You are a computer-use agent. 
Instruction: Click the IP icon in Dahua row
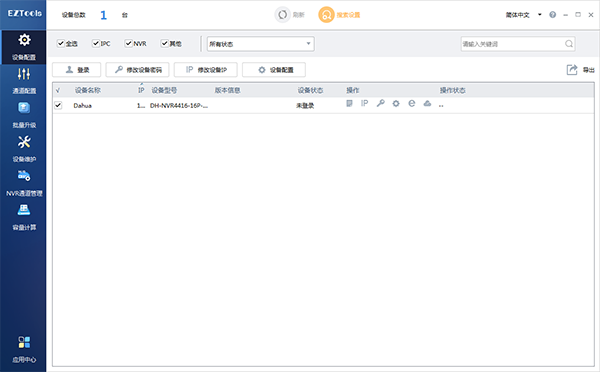[x=364, y=103]
